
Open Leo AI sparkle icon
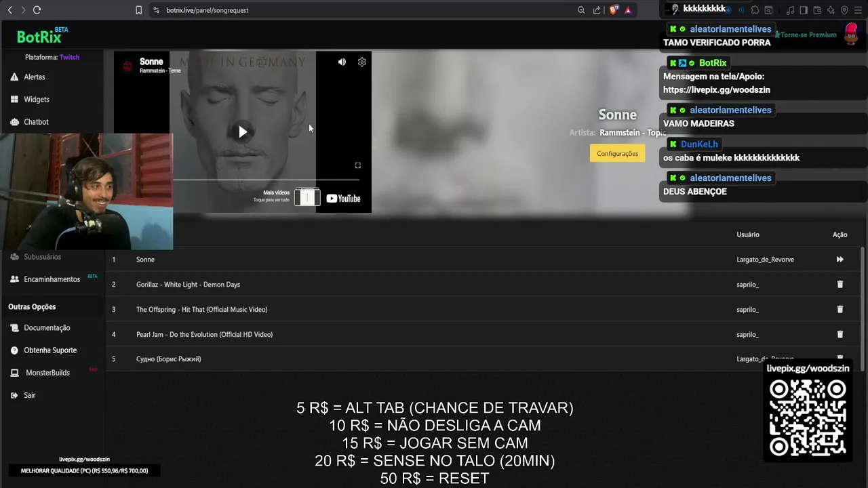click(x=831, y=10)
